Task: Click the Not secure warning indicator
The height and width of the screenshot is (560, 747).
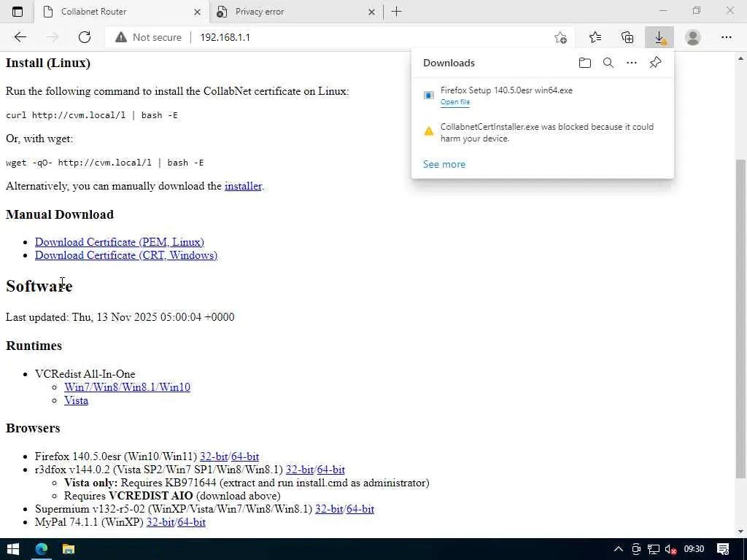Action: [148, 37]
